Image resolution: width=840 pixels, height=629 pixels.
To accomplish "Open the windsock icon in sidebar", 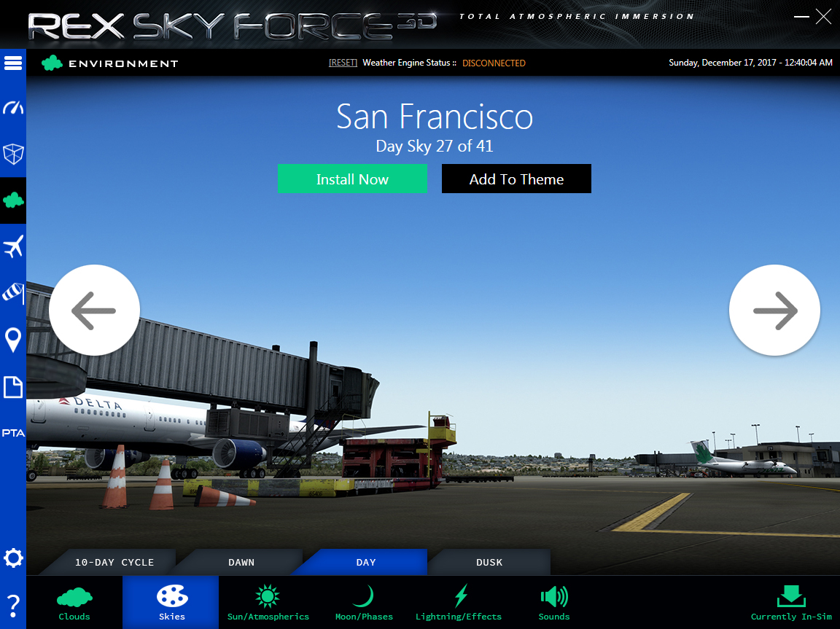I will pos(13,293).
